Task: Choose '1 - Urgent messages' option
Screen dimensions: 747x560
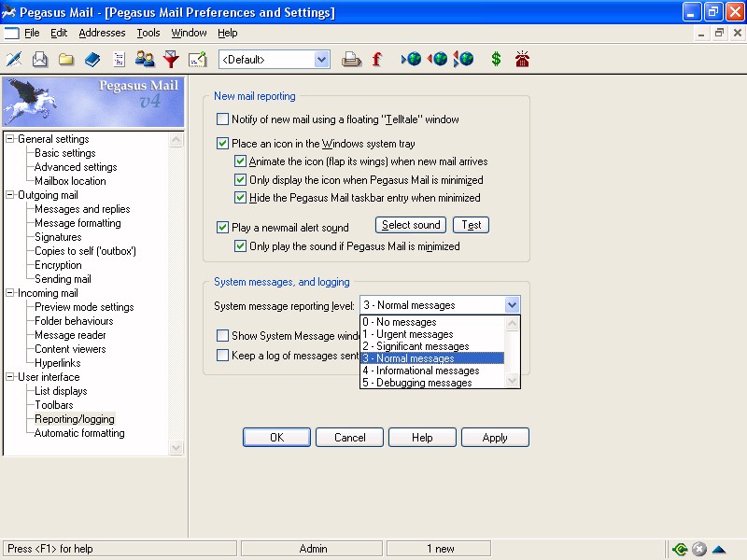Action: coord(432,334)
